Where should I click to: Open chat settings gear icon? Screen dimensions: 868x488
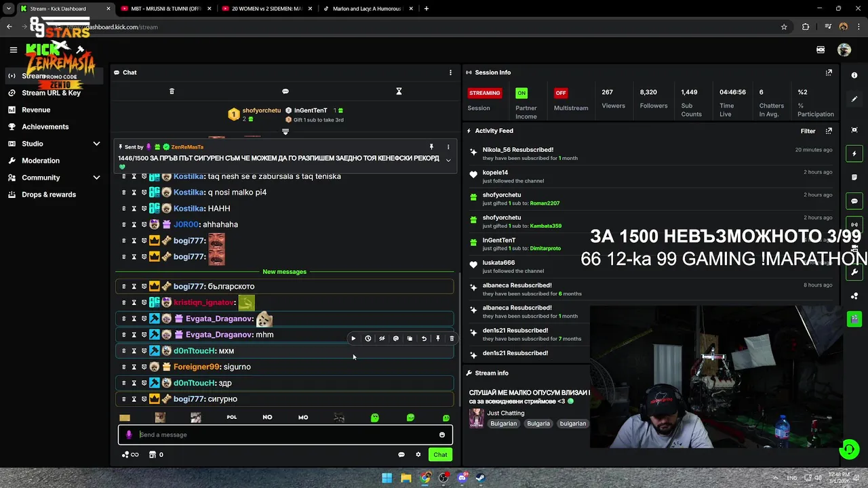point(418,455)
